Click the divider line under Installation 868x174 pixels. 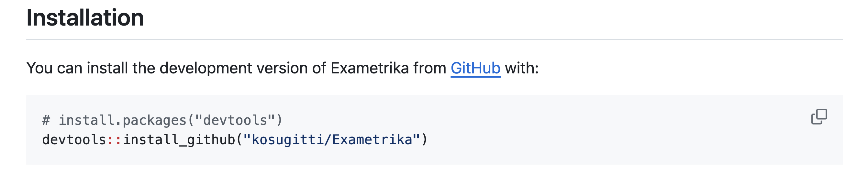(434, 39)
